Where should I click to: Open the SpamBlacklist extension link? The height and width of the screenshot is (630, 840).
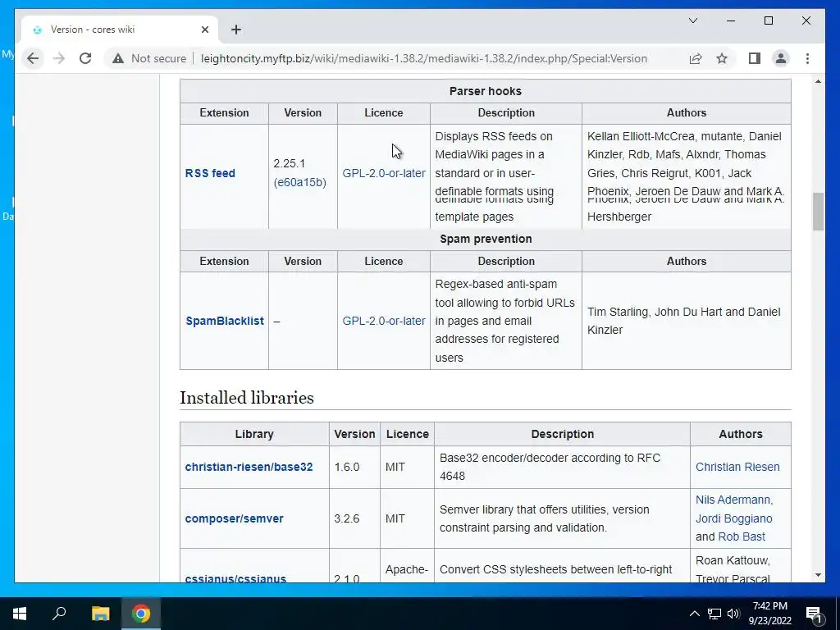pos(225,321)
